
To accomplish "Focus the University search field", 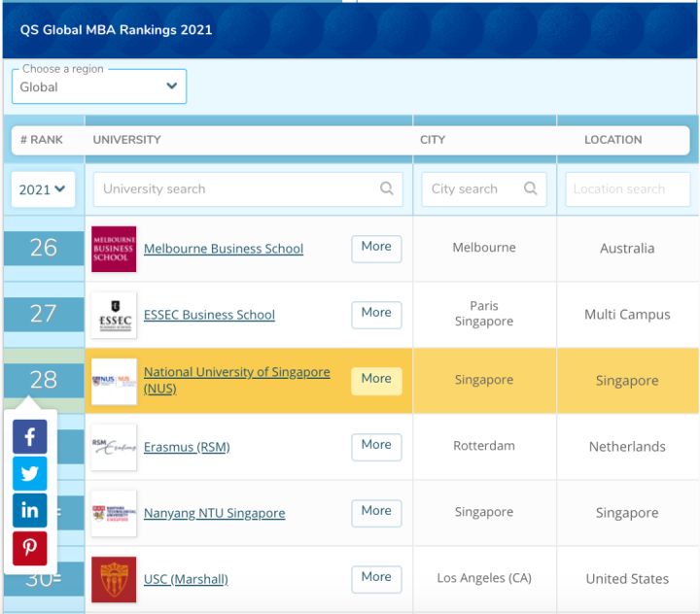I will [248, 189].
